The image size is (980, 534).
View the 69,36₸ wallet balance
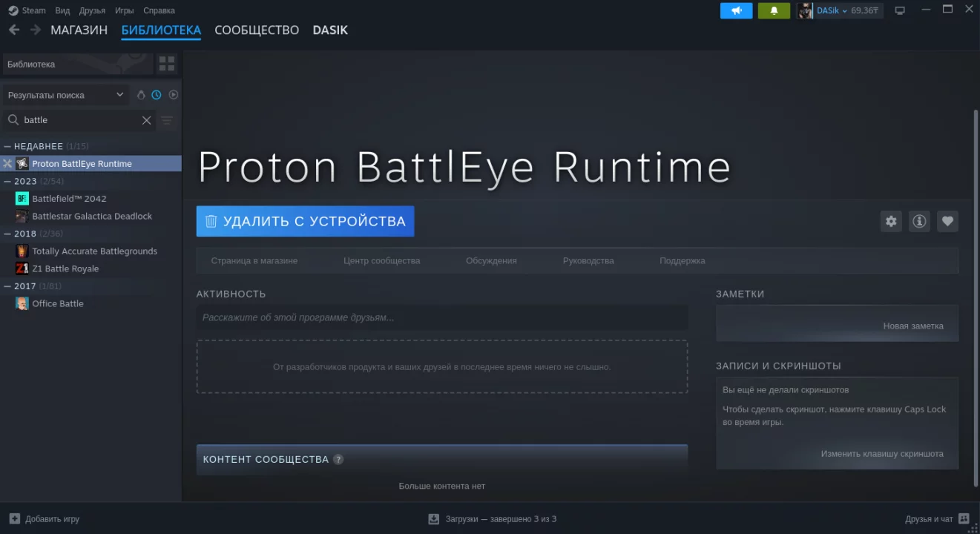[865, 10]
